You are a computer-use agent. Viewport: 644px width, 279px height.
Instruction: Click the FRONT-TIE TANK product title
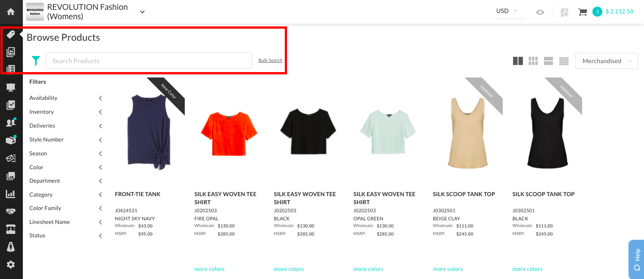138,194
